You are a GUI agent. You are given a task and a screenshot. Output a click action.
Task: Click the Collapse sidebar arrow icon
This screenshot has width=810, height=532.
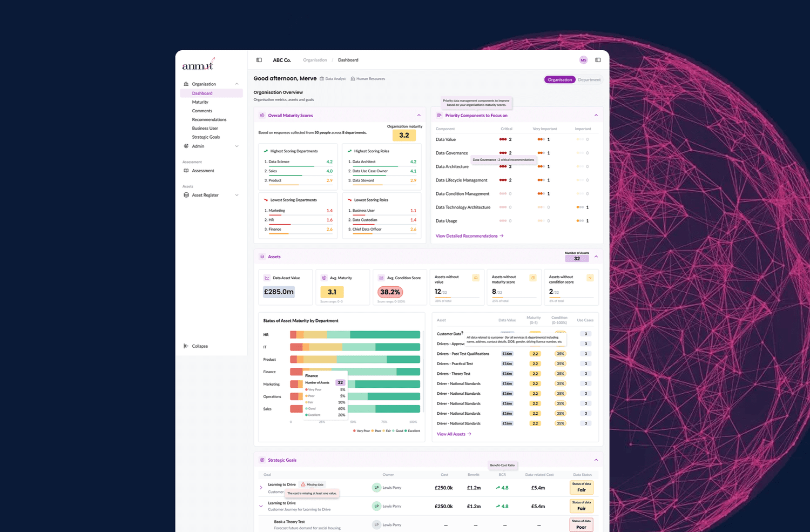tap(186, 346)
